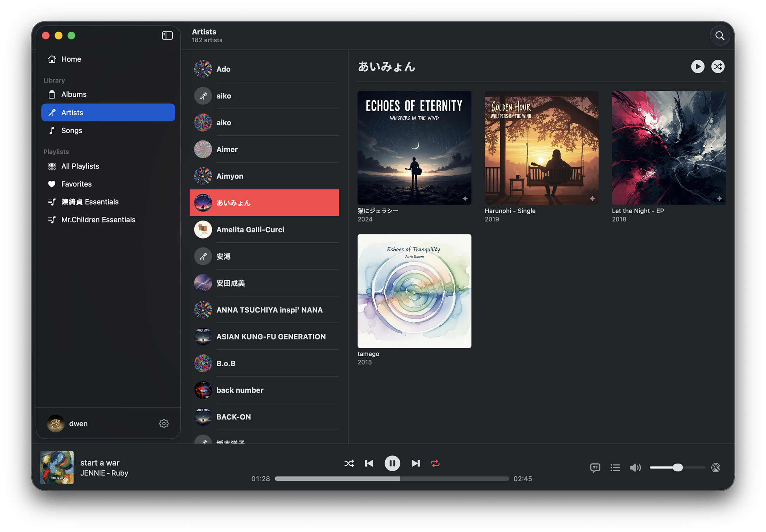Toggle sidebar visibility icon
The height and width of the screenshot is (532, 766).
(167, 36)
